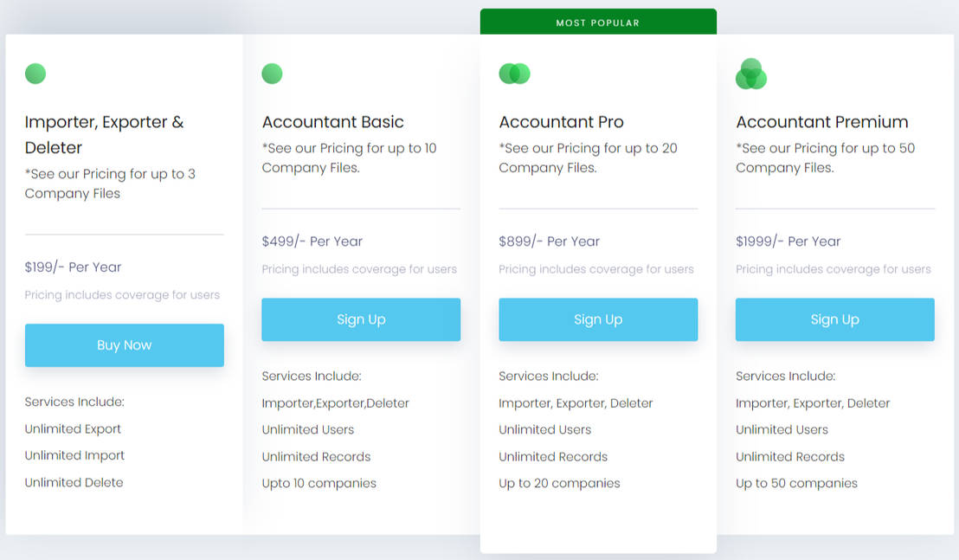Click the Accountant Basic plan circle icon
959x560 pixels.
coord(272,74)
